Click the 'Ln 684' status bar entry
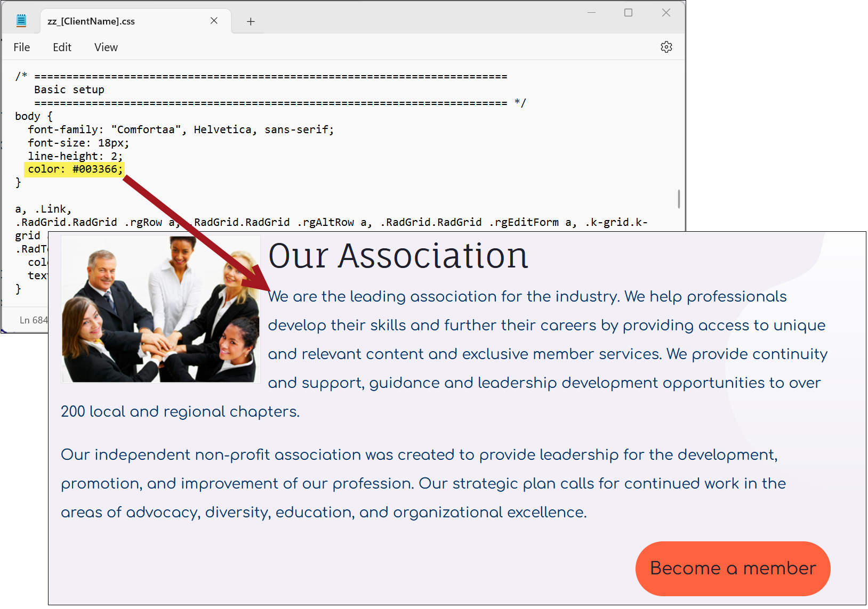This screenshot has height=609, width=868. pyautogui.click(x=34, y=320)
